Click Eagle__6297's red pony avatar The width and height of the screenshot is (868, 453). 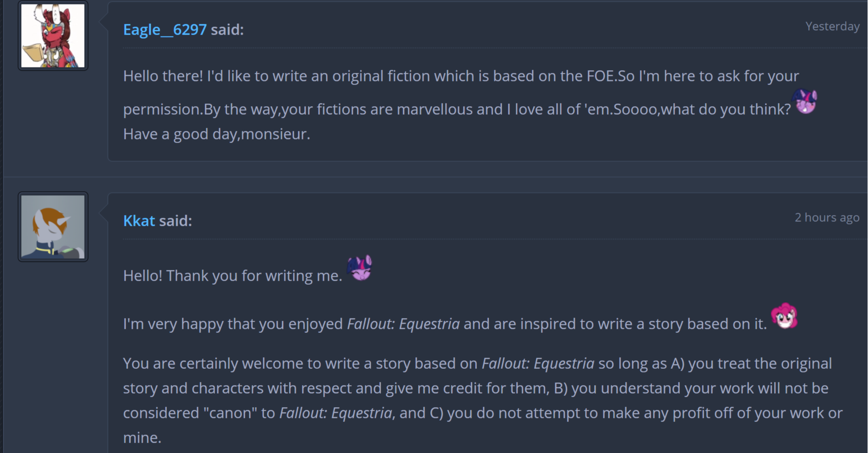tap(53, 36)
